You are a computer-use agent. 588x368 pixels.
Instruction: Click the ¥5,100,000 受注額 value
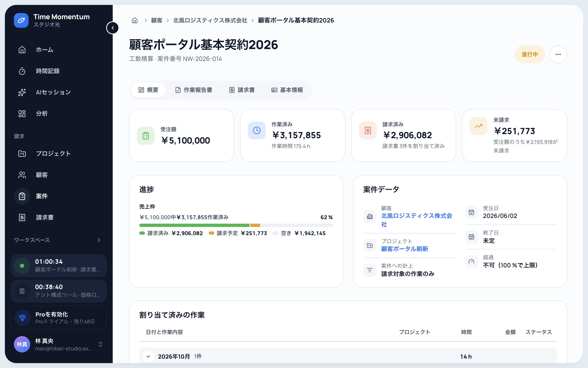tap(185, 140)
